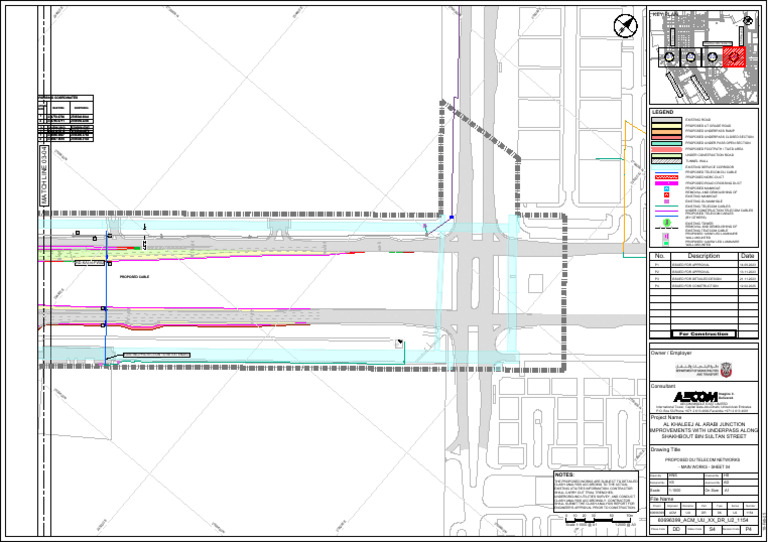Click the green tower symbol in the legend

click(666, 223)
